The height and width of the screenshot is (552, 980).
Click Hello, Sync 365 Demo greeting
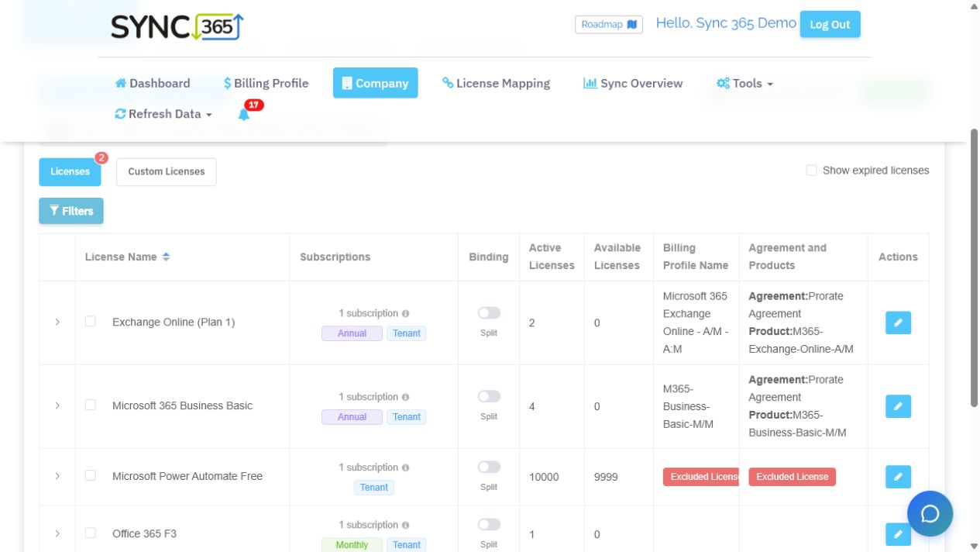[726, 23]
